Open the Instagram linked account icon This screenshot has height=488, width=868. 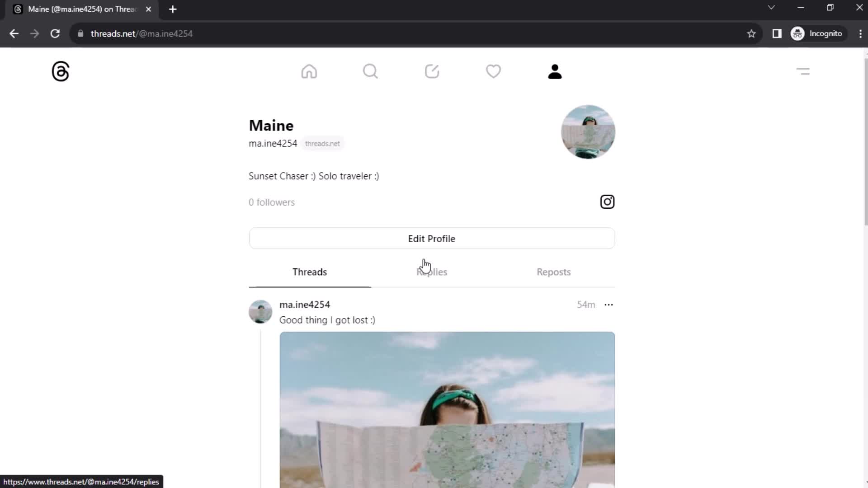608,202
